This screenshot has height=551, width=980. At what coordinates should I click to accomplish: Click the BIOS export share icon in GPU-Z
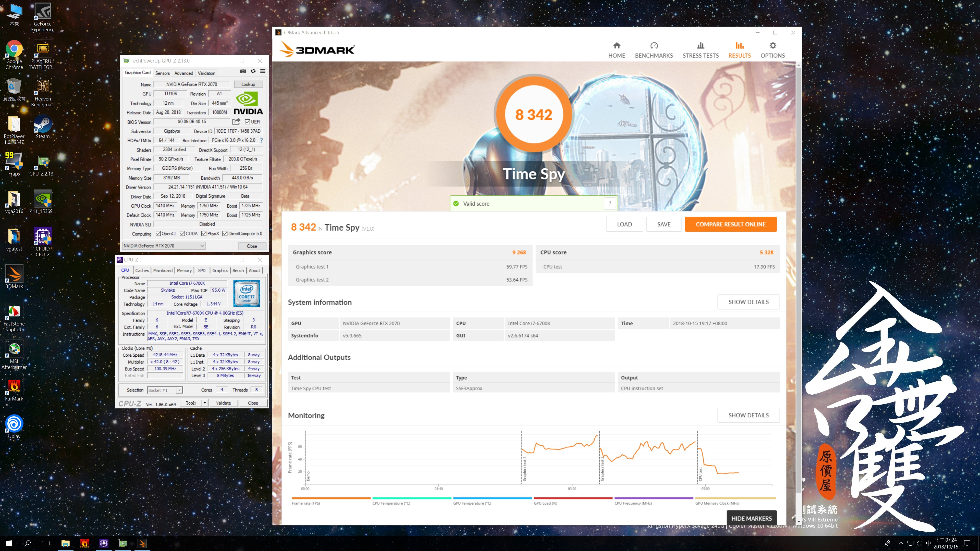(236, 121)
